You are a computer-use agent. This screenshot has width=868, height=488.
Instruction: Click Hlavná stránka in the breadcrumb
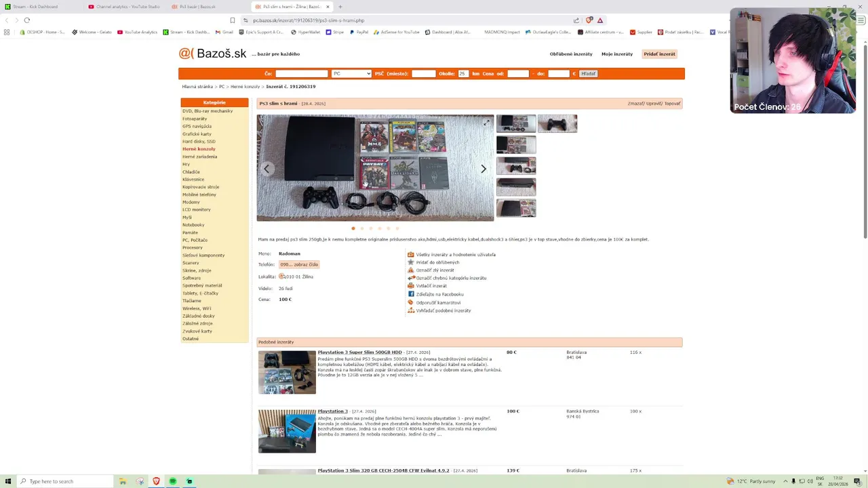pyautogui.click(x=197, y=87)
